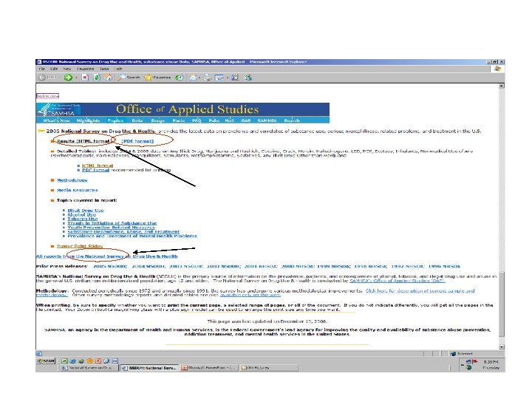
Task: Open the Favorites star button in toolbar
Action: tap(157, 78)
